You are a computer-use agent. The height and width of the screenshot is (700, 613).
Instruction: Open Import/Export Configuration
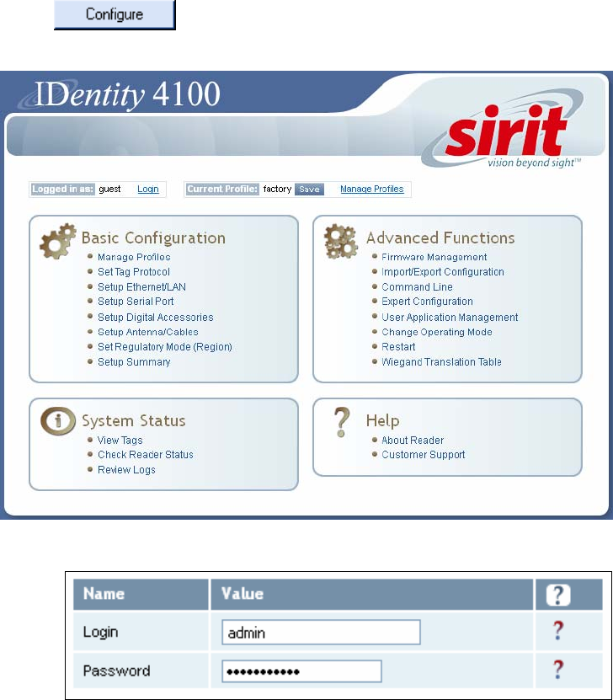click(443, 272)
